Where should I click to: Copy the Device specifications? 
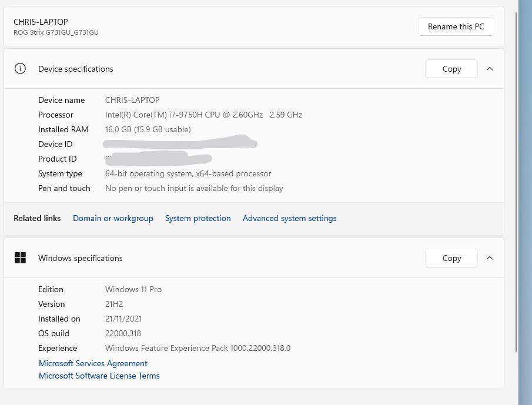[x=451, y=69]
